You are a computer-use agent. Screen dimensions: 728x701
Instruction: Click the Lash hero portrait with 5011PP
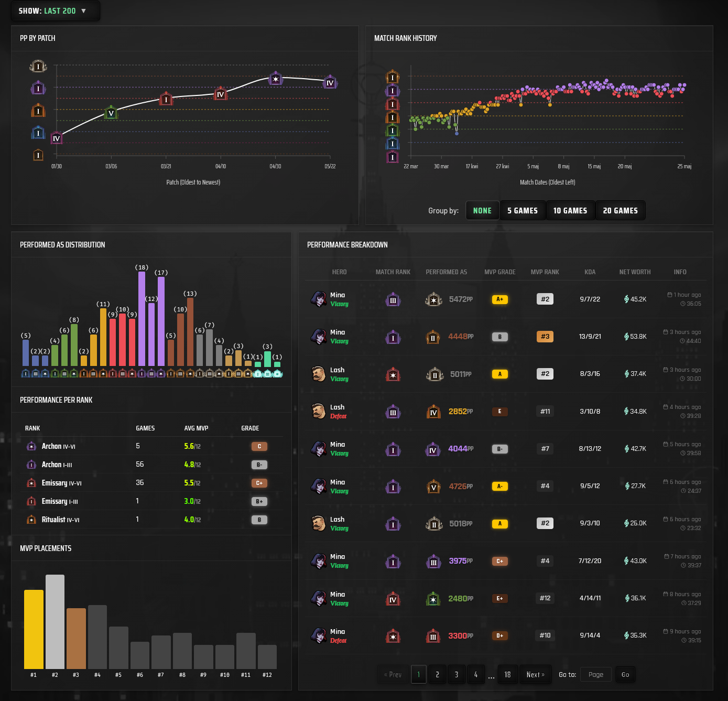tap(319, 374)
